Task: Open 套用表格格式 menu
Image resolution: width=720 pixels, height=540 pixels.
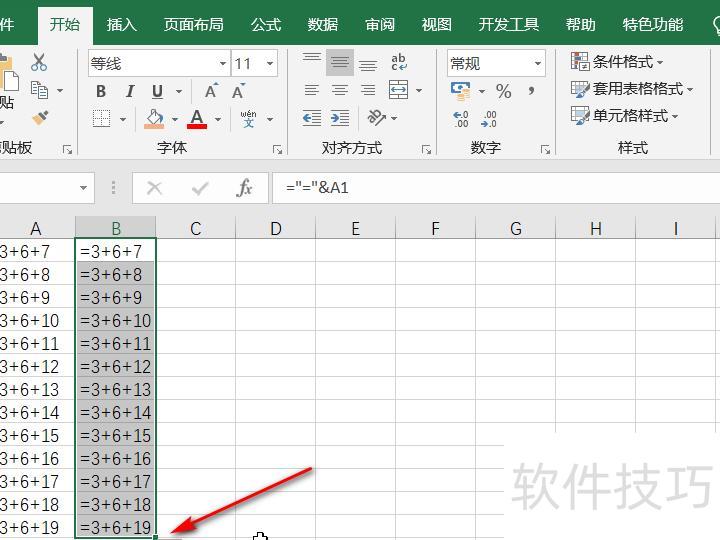Action: [x=632, y=88]
